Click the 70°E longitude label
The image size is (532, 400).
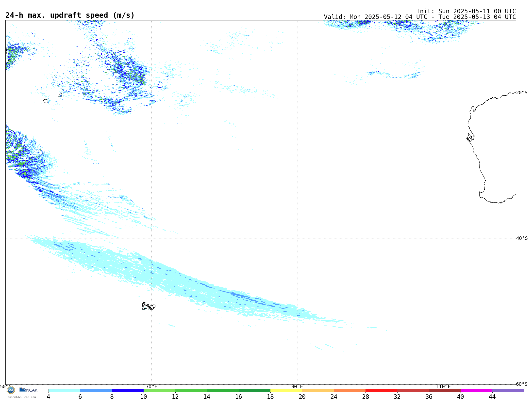pyautogui.click(x=151, y=387)
